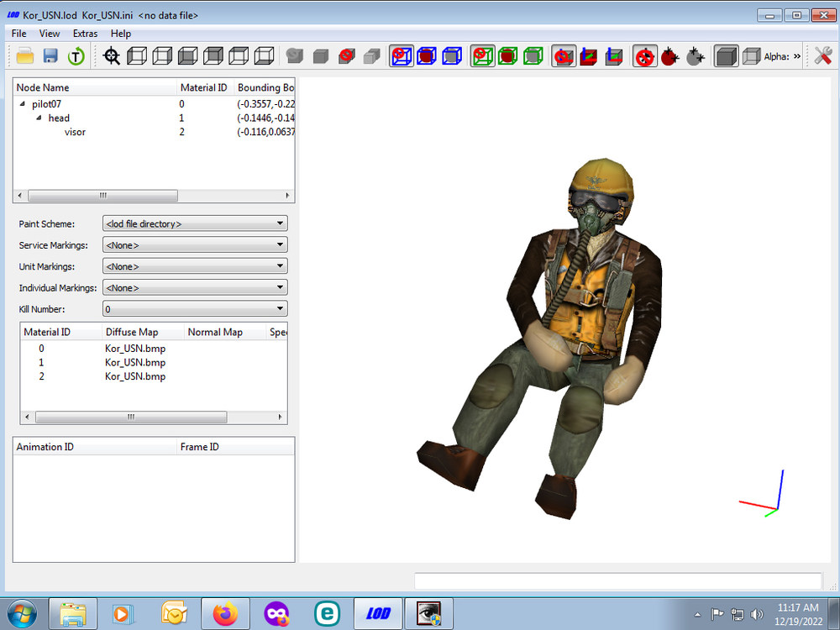Toggle the axes cube with prohibition sign

[564, 55]
